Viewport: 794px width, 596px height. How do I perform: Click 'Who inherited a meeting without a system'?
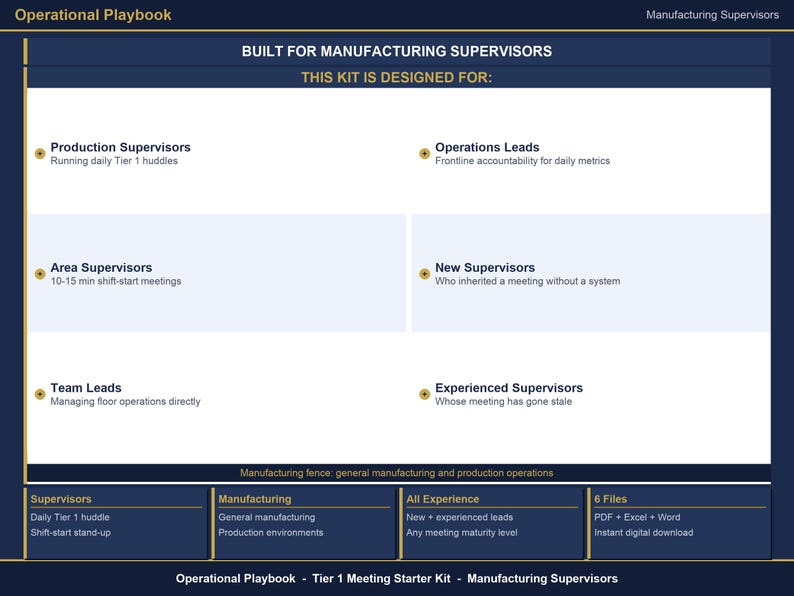click(528, 281)
